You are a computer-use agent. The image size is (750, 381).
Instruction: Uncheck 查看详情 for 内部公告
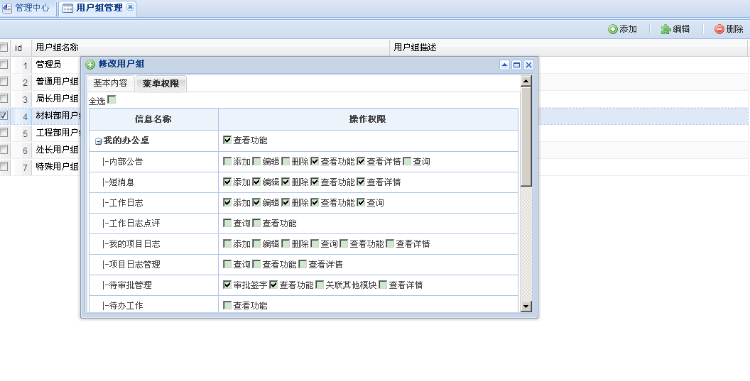pos(361,161)
